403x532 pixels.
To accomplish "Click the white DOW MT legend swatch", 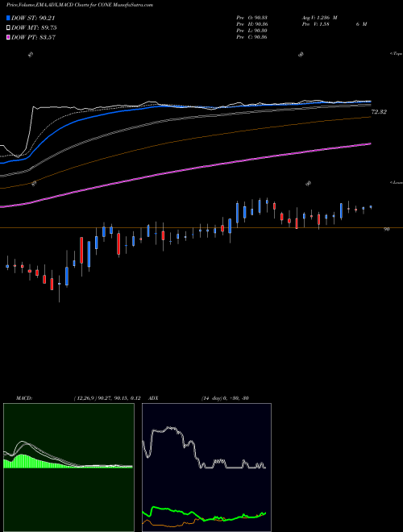I will pyautogui.click(x=9, y=28).
